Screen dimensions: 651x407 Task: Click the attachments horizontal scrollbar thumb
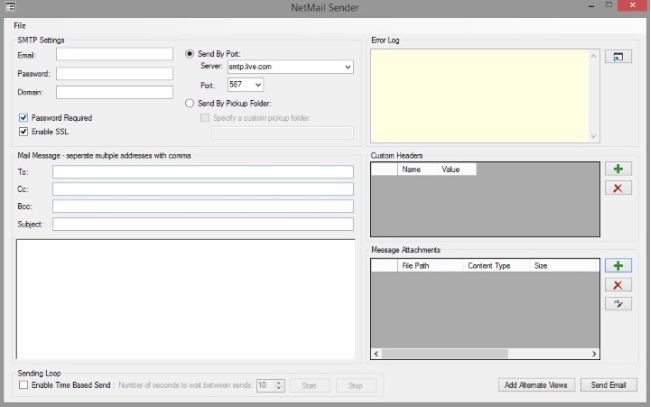(x=445, y=354)
